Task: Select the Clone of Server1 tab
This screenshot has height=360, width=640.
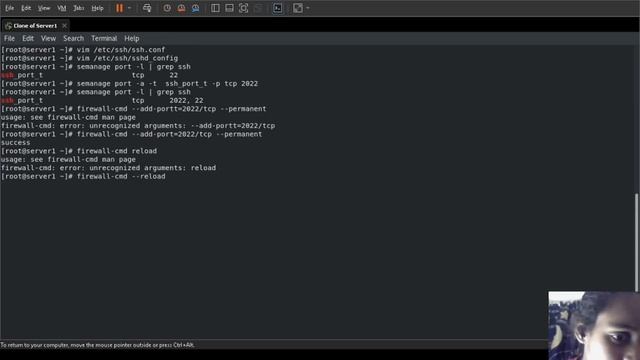Action: pos(35,26)
